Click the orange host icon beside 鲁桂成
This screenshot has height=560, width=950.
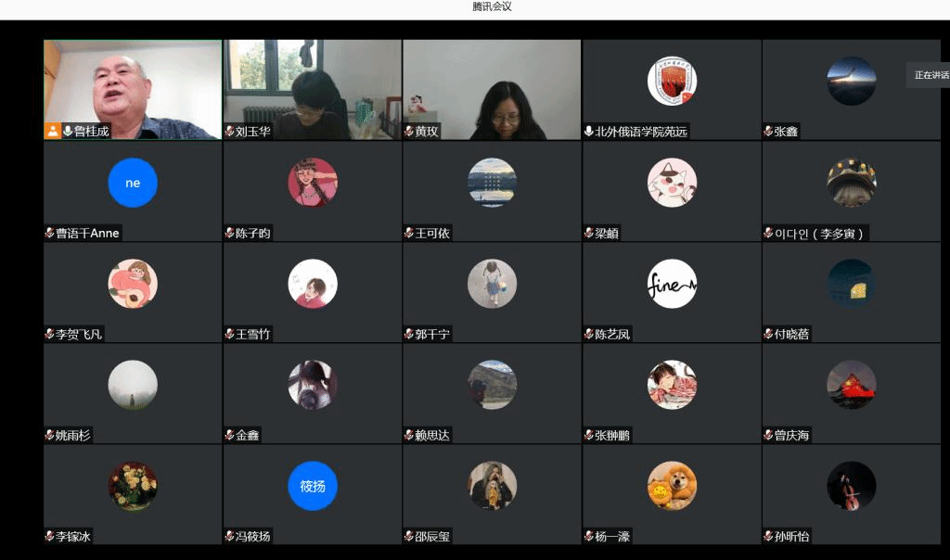coord(53,132)
